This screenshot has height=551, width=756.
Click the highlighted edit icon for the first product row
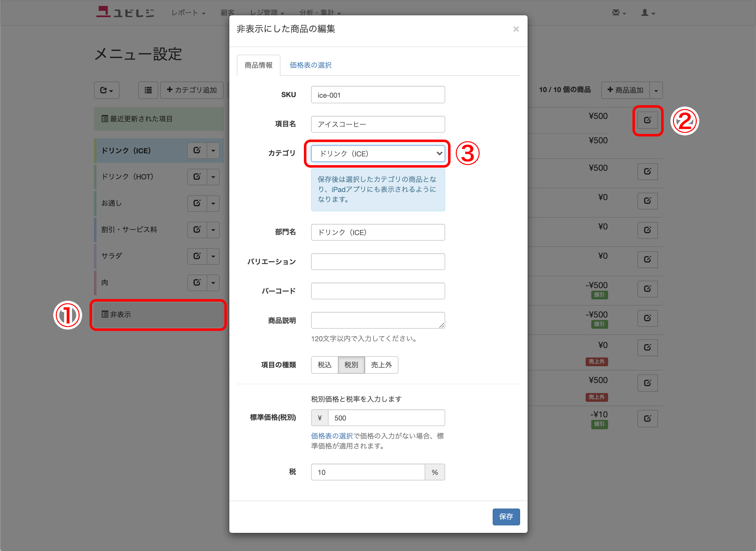pos(647,121)
